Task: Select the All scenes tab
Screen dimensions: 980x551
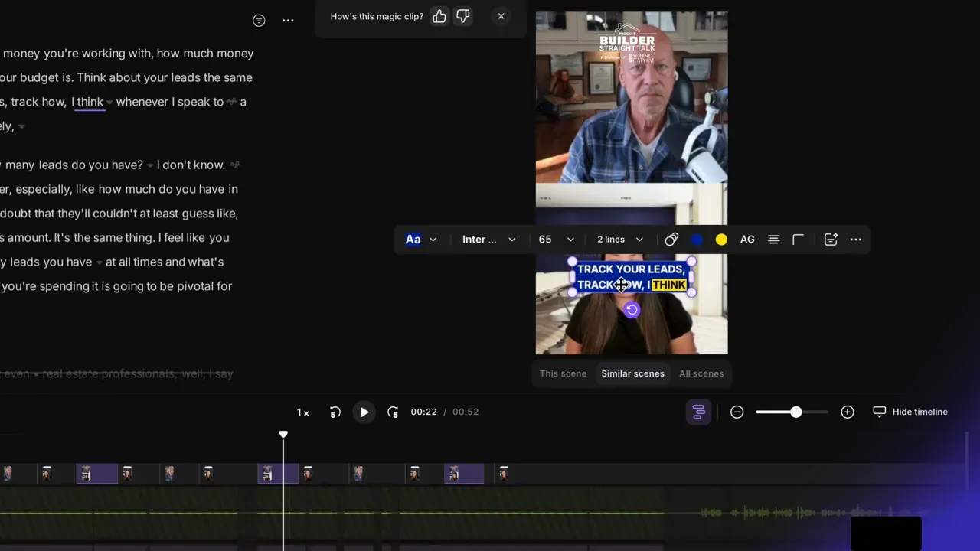Action: 701,373
